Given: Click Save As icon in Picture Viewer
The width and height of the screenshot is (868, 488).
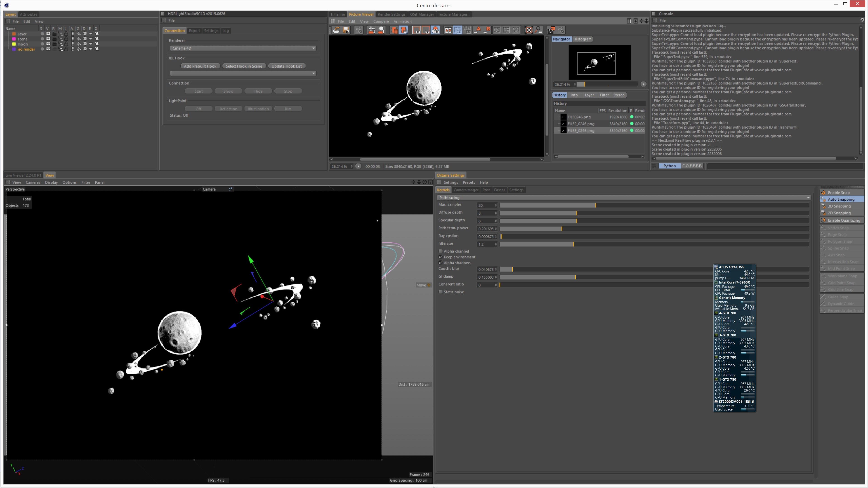Looking at the screenshot, I should (x=346, y=30).
